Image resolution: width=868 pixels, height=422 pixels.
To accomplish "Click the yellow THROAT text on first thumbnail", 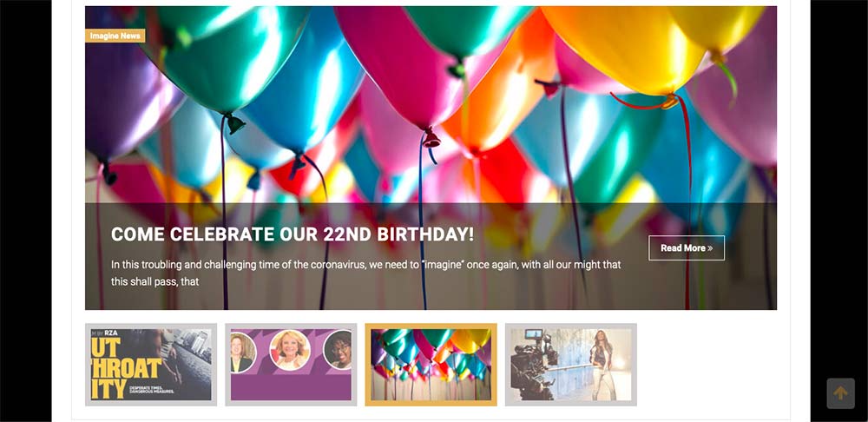I will [x=126, y=367].
